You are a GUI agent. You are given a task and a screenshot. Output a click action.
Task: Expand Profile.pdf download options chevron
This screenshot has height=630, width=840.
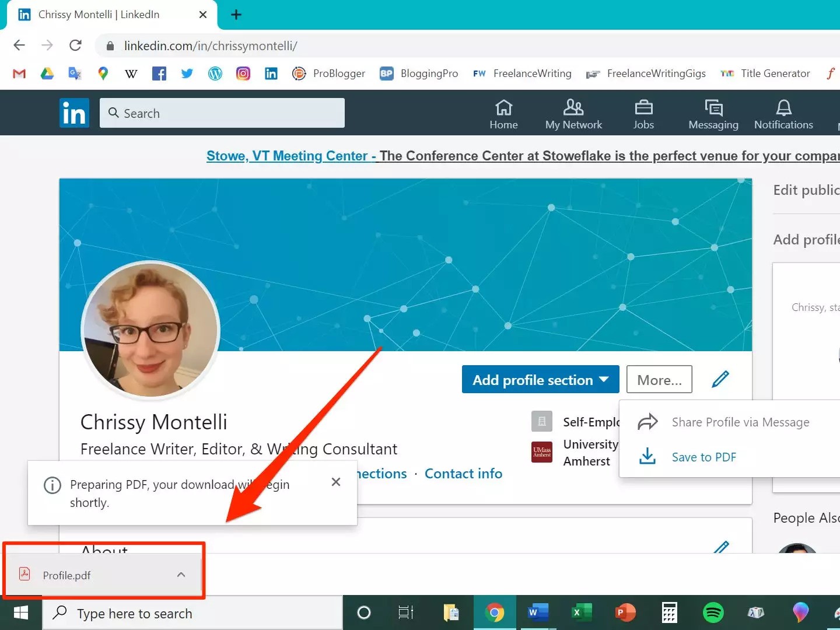(181, 575)
